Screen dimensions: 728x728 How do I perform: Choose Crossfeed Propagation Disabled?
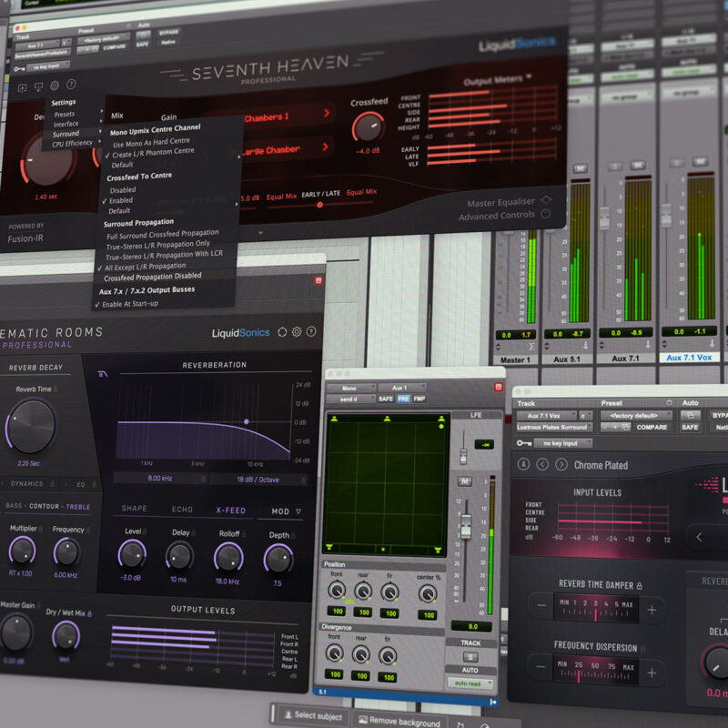coord(152,277)
